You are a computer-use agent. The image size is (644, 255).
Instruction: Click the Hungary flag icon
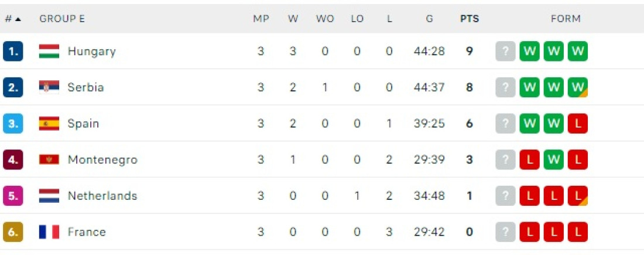point(49,52)
